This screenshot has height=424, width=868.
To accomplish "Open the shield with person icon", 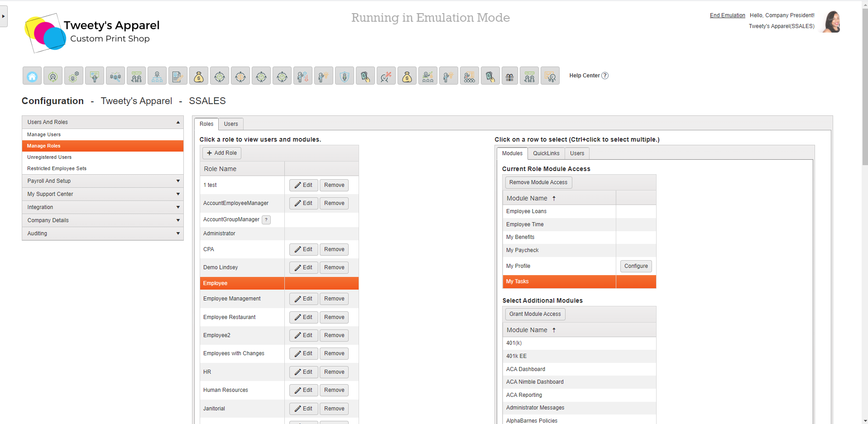I will pyautogui.click(x=345, y=76).
